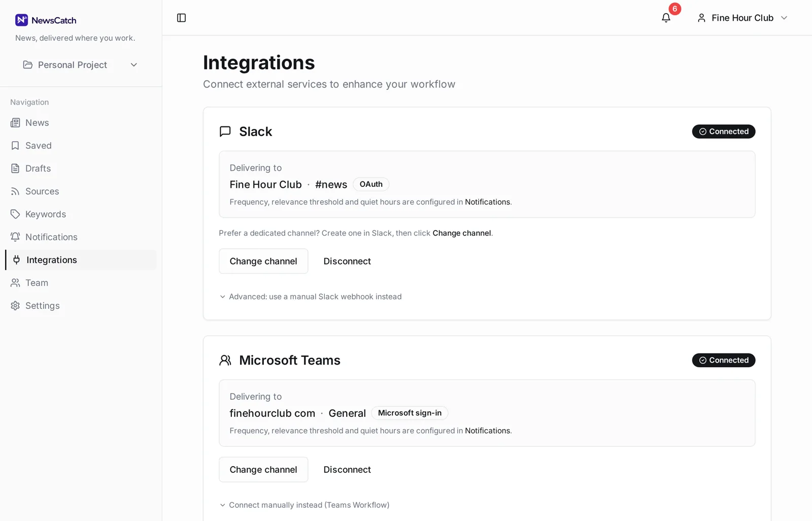Click the Slack chat bubble icon
Screen dimensions: 812x521
(x=225, y=132)
